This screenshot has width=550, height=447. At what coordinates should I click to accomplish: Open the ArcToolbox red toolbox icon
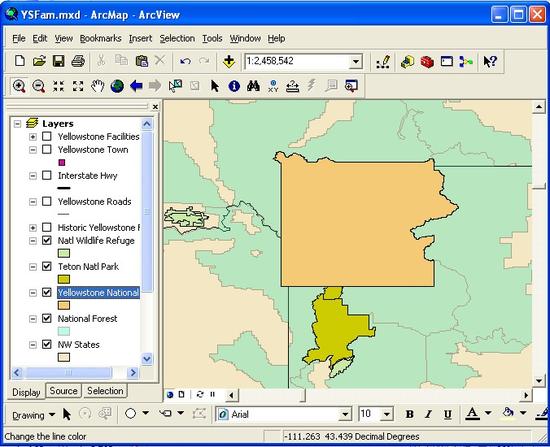[427, 62]
